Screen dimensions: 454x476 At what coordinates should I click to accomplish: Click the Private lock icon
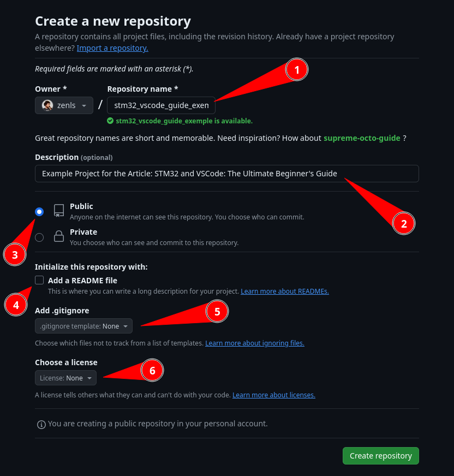[x=59, y=236]
